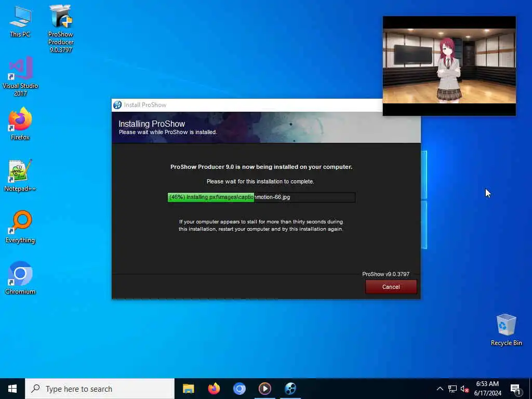Click the anime character video overlay

point(449,66)
